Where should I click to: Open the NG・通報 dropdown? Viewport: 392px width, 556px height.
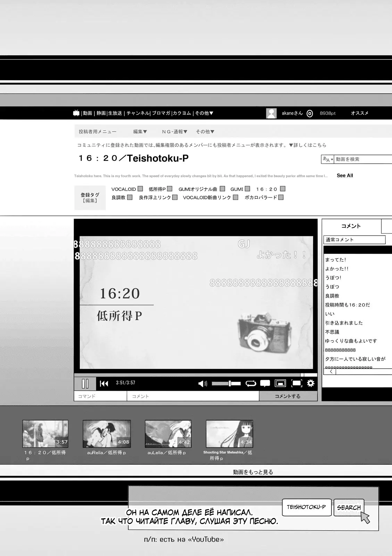tap(175, 132)
